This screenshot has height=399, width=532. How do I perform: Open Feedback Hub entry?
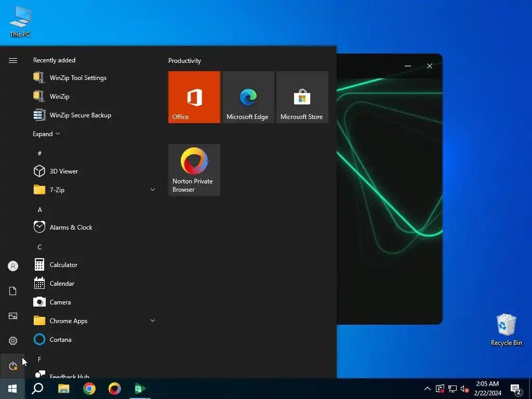point(95,374)
